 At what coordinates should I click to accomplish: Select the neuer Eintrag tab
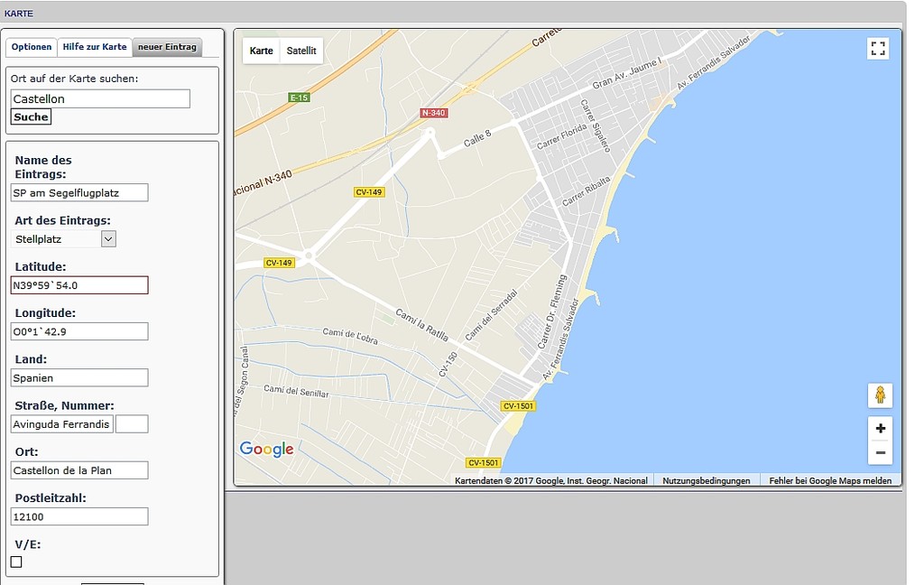click(x=167, y=47)
